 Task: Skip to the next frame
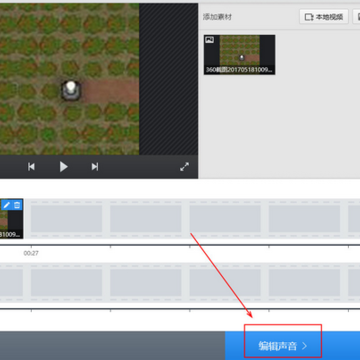coord(95,167)
